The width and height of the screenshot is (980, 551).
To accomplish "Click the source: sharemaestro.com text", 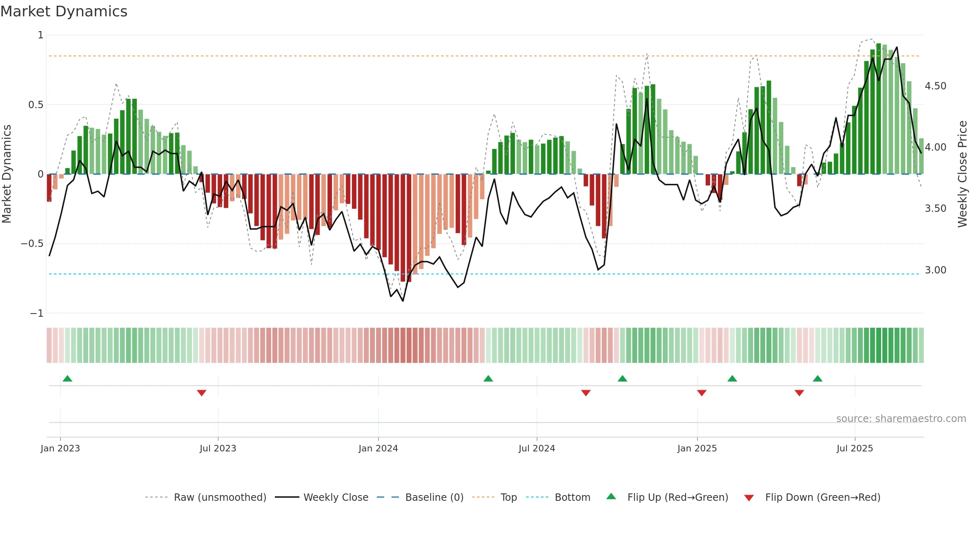I will [901, 418].
